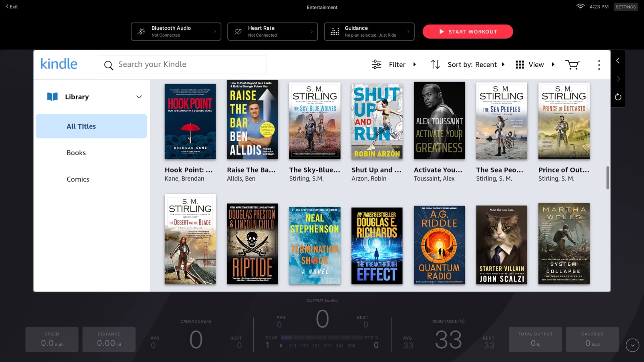Image resolution: width=644 pixels, height=362 pixels.
Task: Click the Bluetooth Audio icon
Action: coord(141,31)
